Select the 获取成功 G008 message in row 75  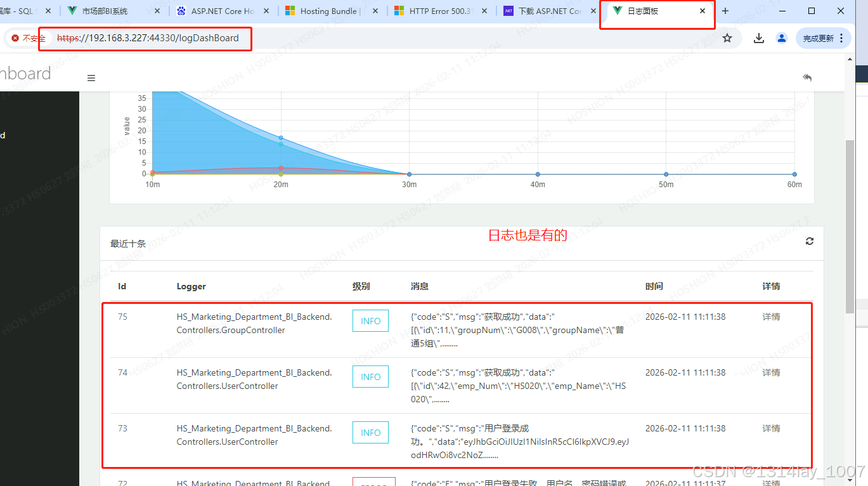point(518,330)
